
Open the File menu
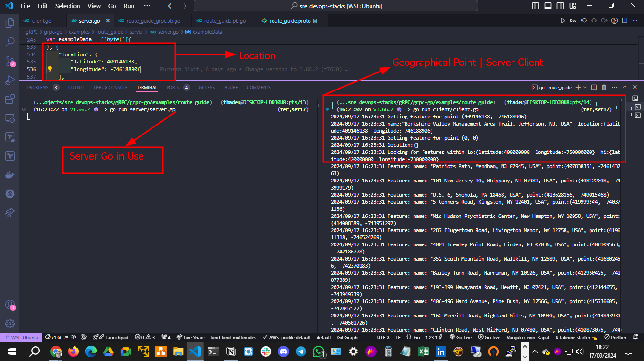(26, 6)
